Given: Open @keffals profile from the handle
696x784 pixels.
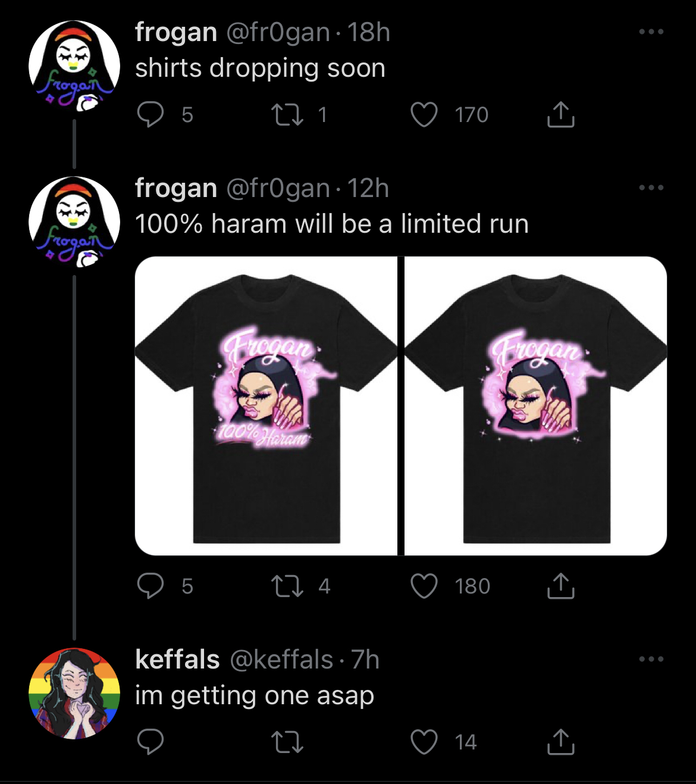Looking at the screenshot, I should [x=281, y=660].
